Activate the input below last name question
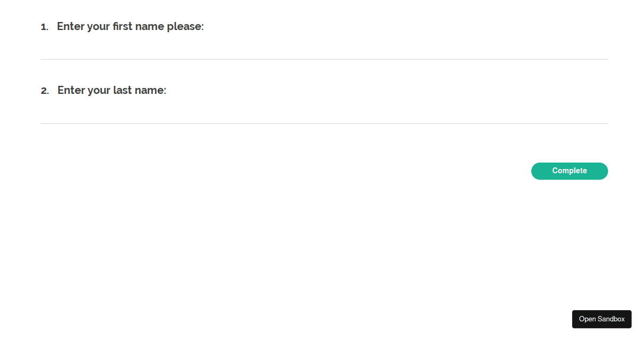 (x=324, y=113)
